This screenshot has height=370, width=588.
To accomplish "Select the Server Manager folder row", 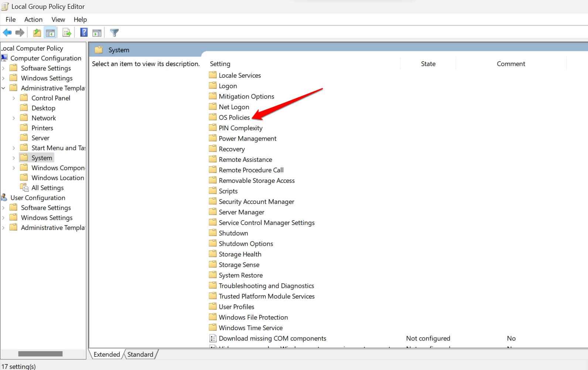I will (x=237, y=212).
